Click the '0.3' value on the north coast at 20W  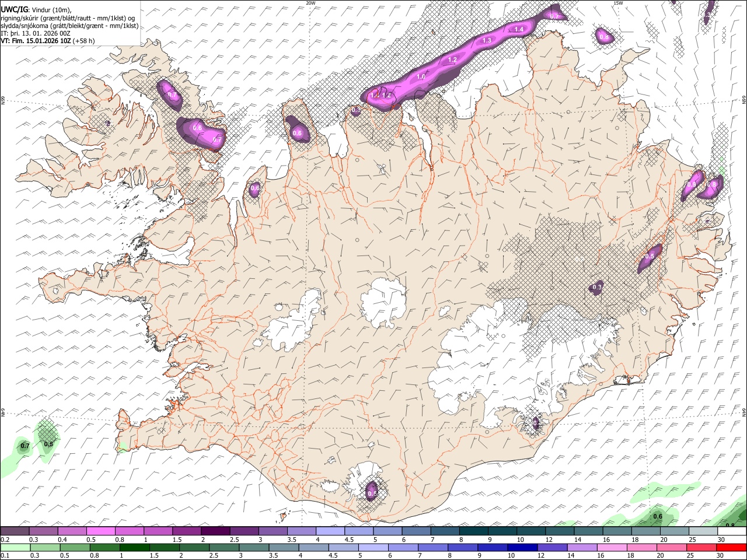click(x=356, y=110)
